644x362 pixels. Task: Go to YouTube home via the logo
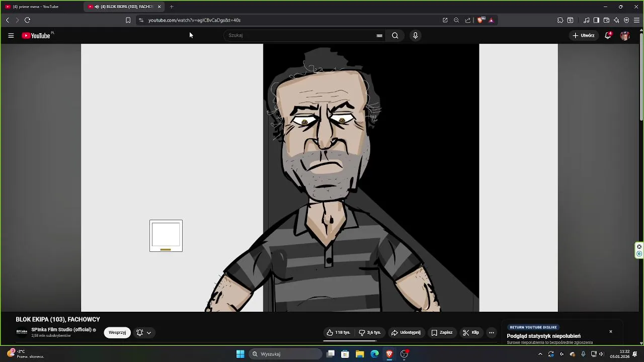36,36
